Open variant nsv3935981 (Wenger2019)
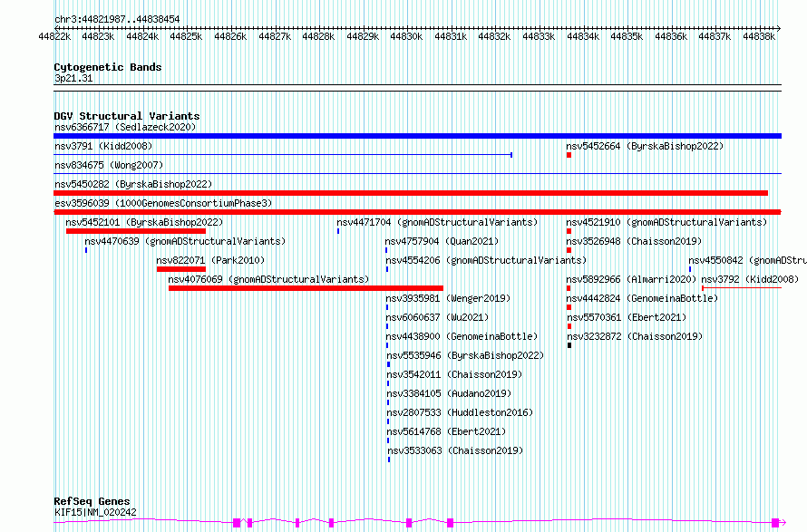The image size is (807, 532). (x=448, y=298)
